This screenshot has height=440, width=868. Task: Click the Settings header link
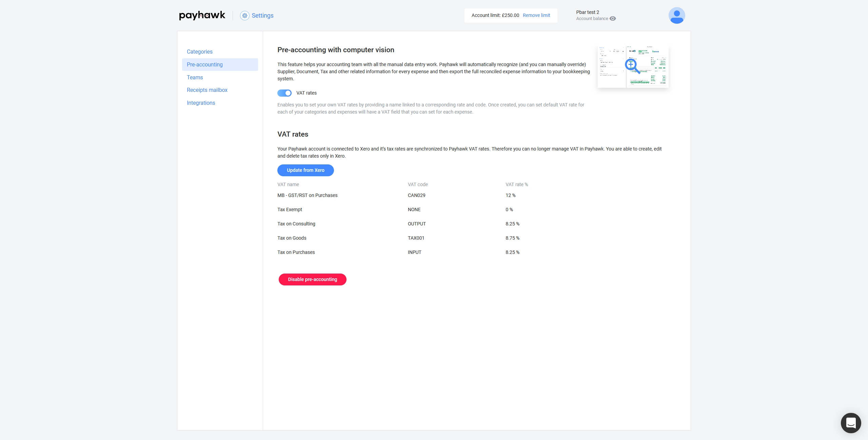(x=262, y=16)
